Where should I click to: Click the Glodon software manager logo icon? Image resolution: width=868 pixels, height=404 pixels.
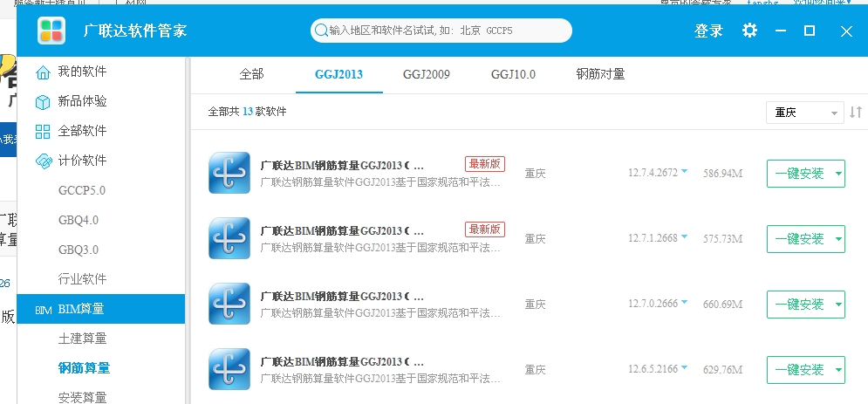pos(51,31)
